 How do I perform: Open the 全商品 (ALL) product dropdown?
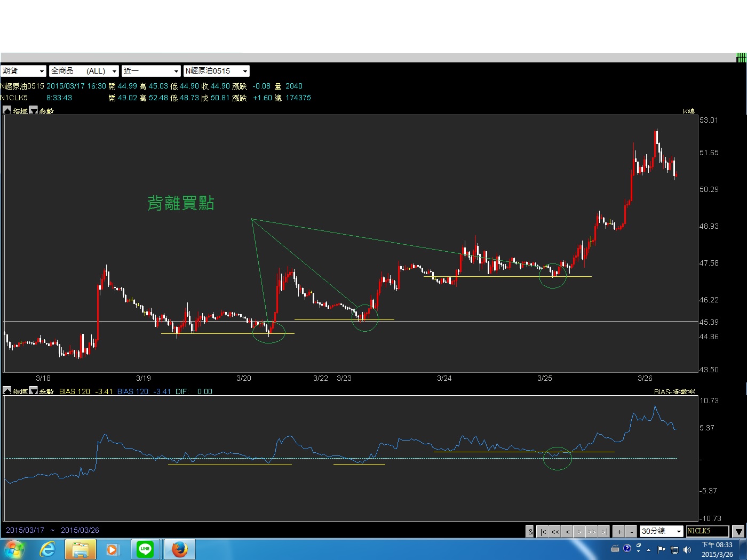click(x=84, y=71)
